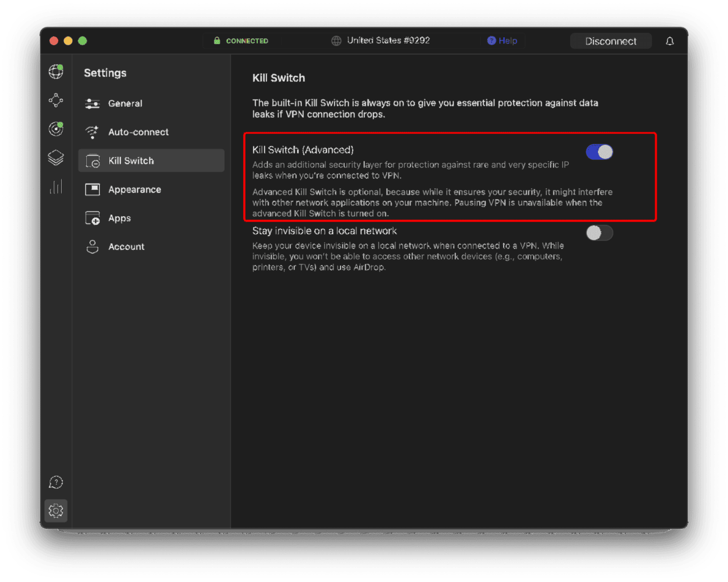Open support chat with the question bubble icon

56,482
